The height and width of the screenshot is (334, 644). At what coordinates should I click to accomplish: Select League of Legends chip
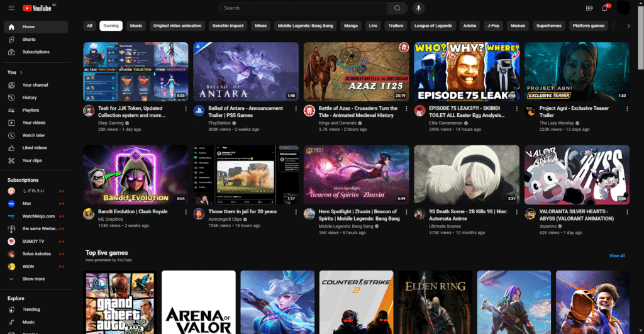pos(433,25)
